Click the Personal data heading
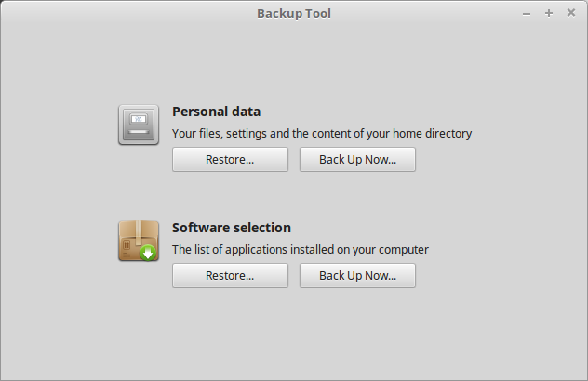This screenshot has width=588, height=381. click(217, 112)
